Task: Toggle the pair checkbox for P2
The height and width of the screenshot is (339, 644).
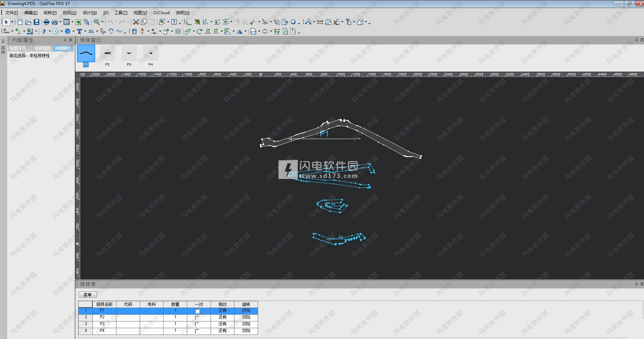Action: click(x=197, y=318)
